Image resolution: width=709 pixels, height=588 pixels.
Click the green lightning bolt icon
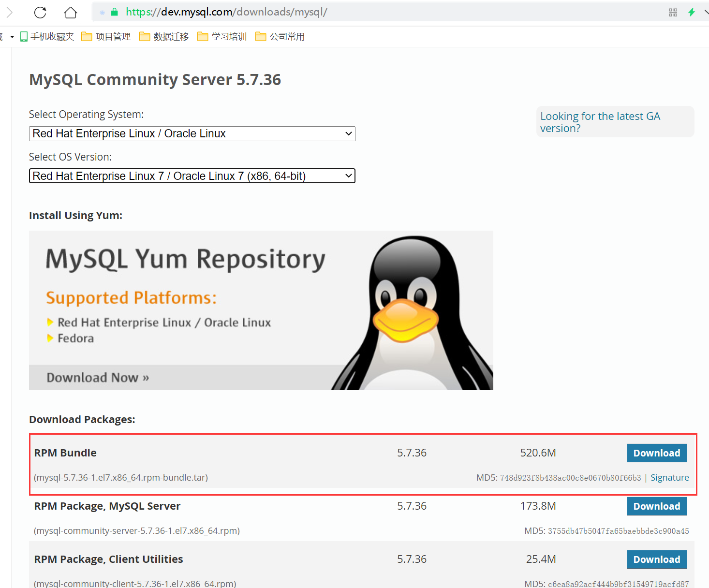click(692, 12)
